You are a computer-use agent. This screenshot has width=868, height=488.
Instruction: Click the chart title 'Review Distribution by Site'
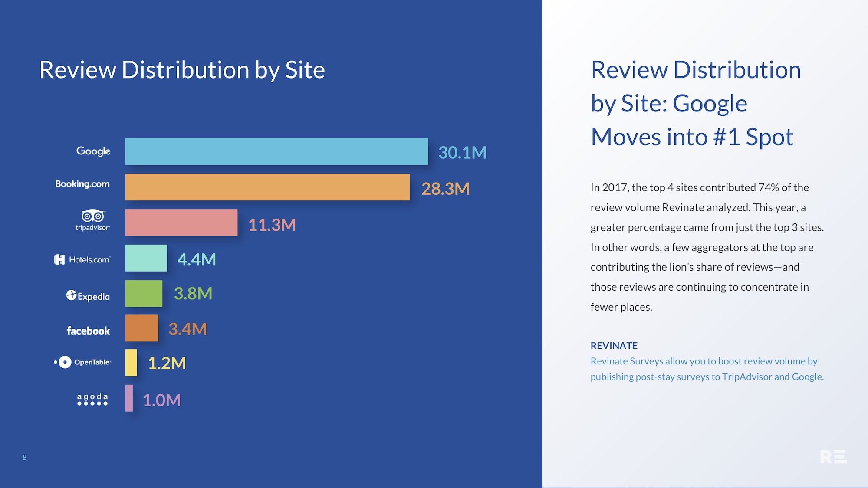pos(182,70)
